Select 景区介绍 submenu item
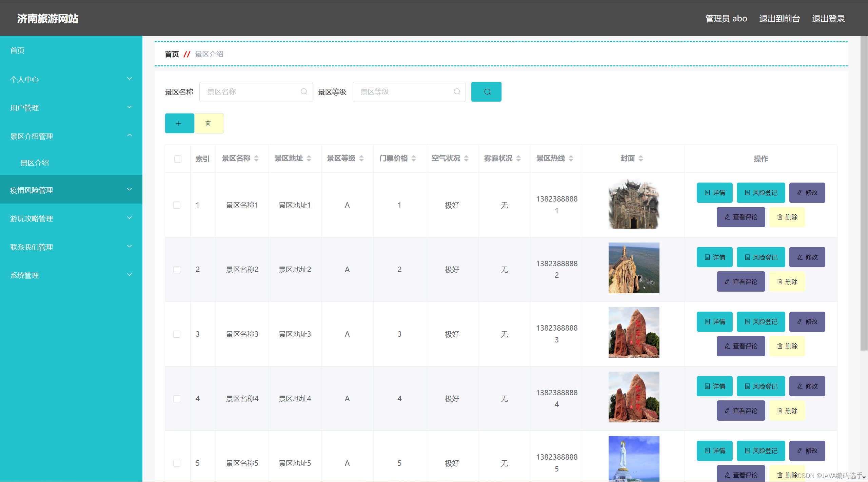Viewport: 868px width, 482px height. 71,163
